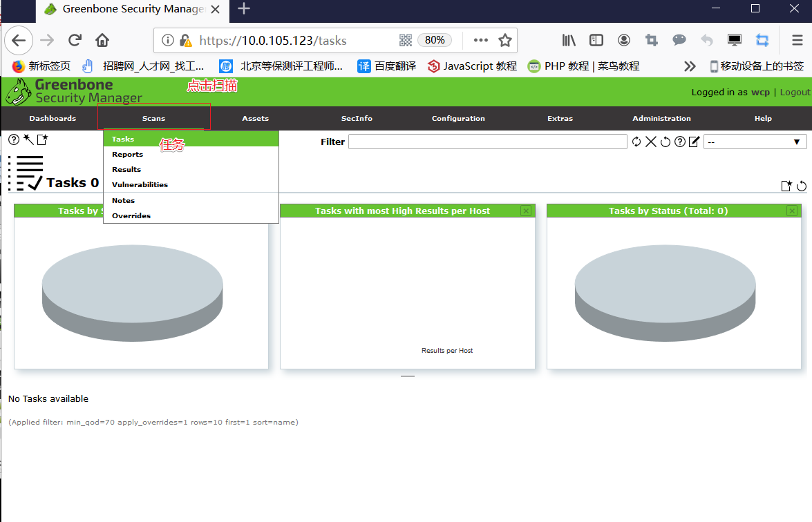812x522 pixels.
Task: View site information icon in address bar
Action: (x=168, y=40)
